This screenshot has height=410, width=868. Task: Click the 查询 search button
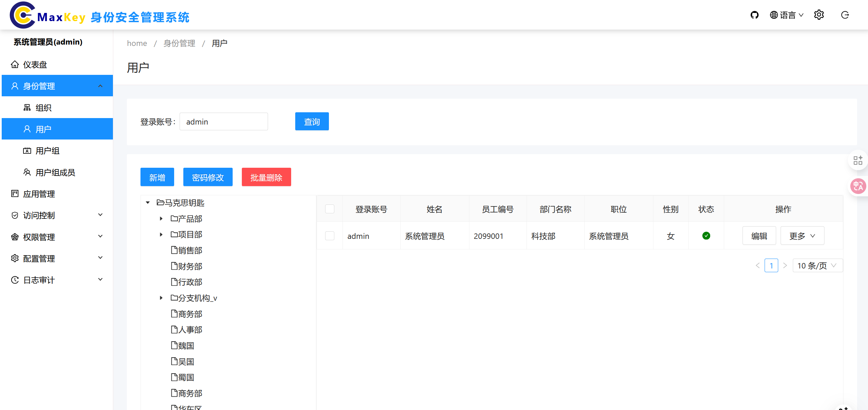pyautogui.click(x=312, y=121)
